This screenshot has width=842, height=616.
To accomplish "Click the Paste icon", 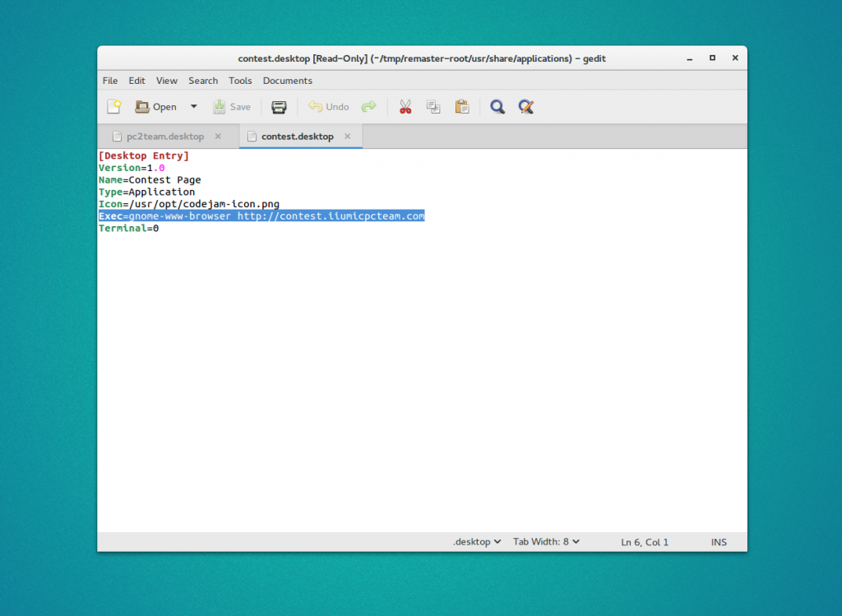I will pos(461,106).
